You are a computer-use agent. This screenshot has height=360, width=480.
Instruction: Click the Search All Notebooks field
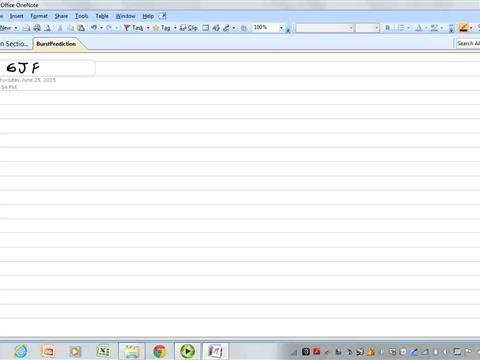click(x=468, y=43)
